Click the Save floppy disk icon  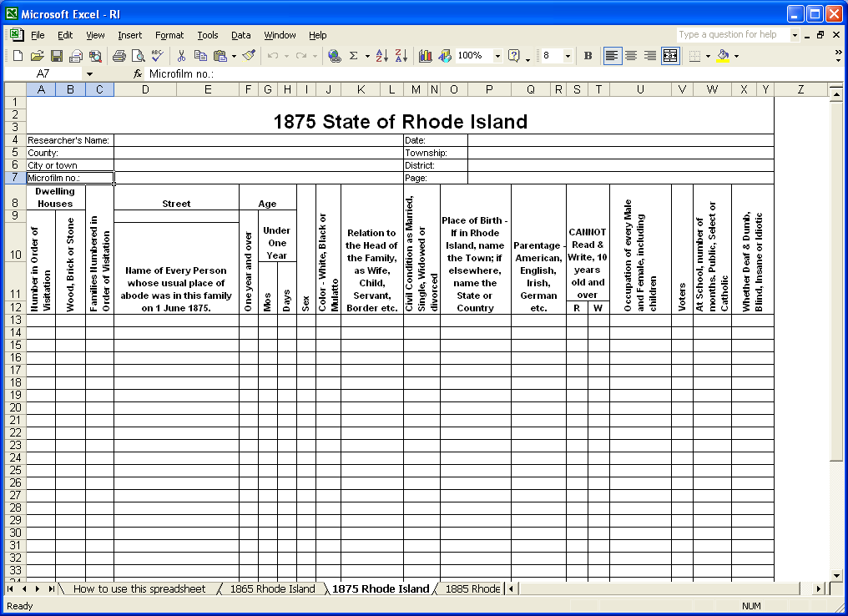click(56, 56)
